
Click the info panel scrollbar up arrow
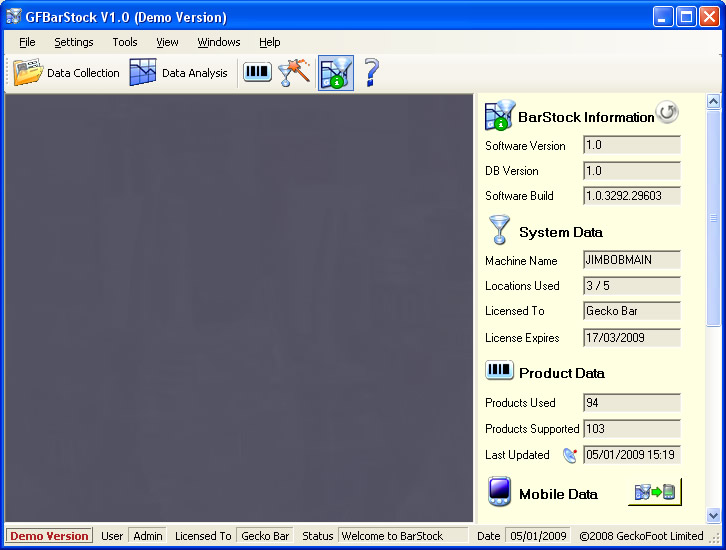713,101
